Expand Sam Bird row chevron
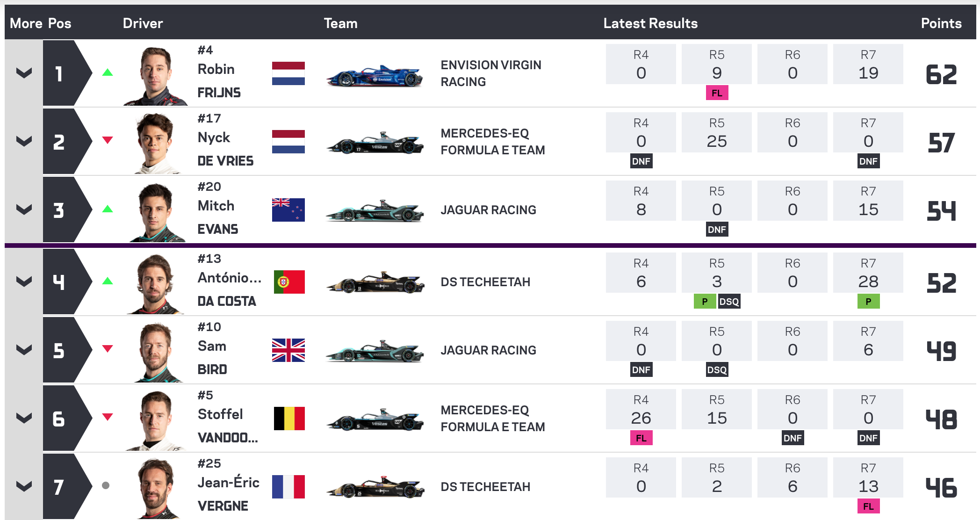The height and width of the screenshot is (520, 980). tap(24, 350)
